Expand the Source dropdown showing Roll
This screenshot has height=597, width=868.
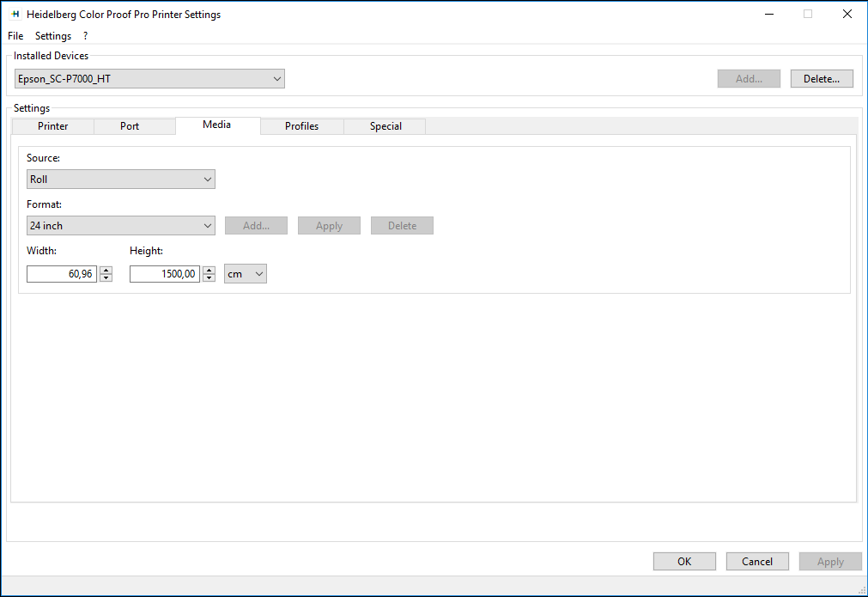click(121, 180)
